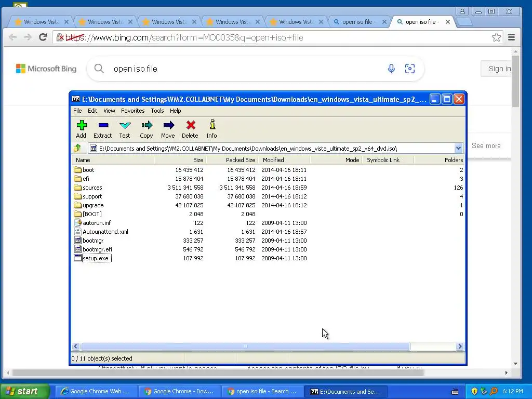Click the security shield tray icon

point(474,391)
